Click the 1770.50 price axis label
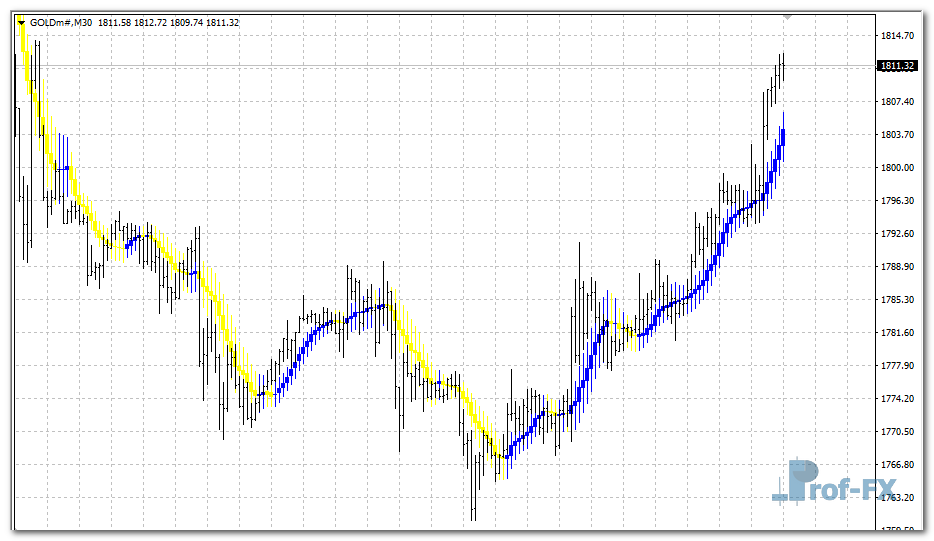This screenshot has height=541, width=934. 896,432
